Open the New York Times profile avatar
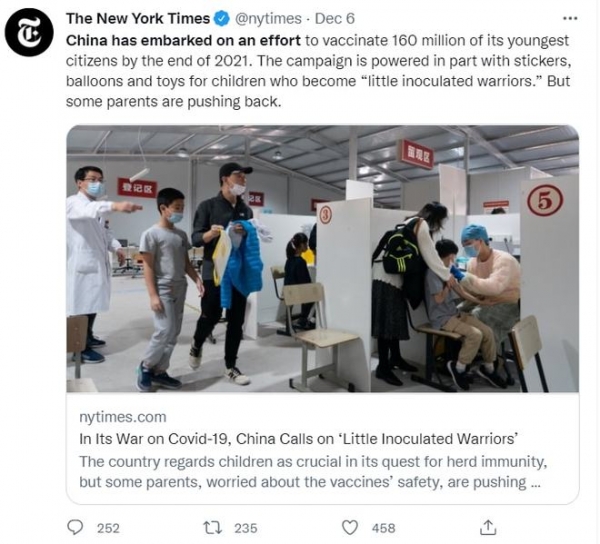 29,33
